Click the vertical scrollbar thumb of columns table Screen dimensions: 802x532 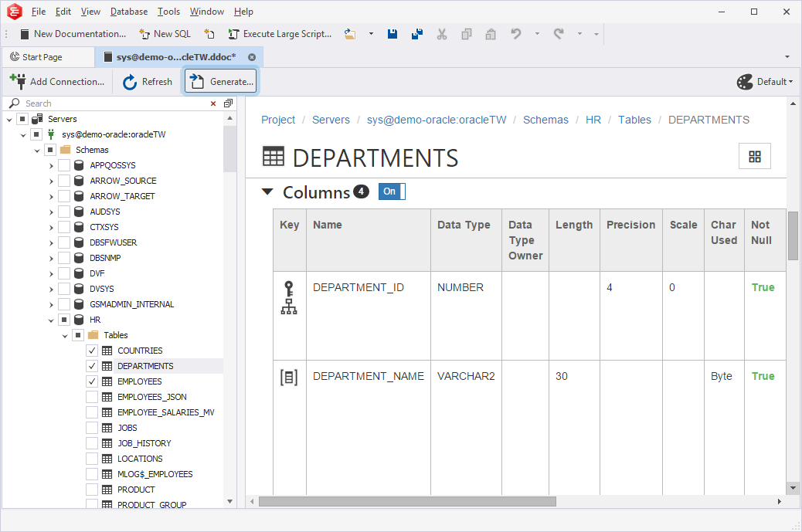click(x=793, y=236)
